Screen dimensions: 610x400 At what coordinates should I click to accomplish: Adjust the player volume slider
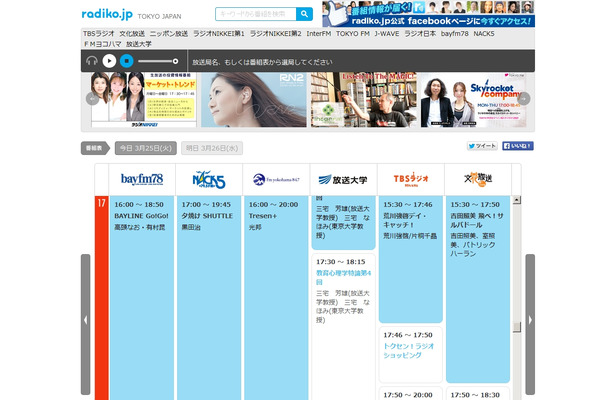(158, 61)
